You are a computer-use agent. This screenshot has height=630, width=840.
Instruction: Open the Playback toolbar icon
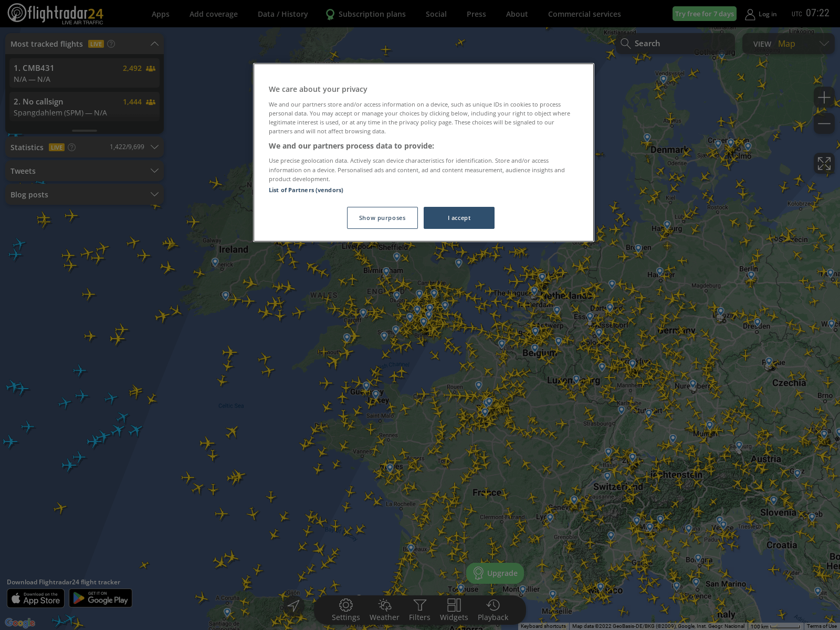tap(492, 605)
